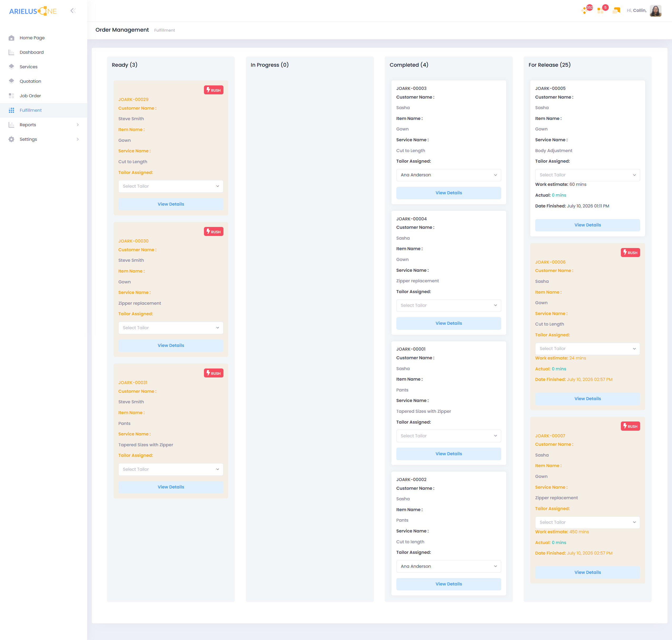
Task: Click Home Page house icon
Action: click(11, 38)
